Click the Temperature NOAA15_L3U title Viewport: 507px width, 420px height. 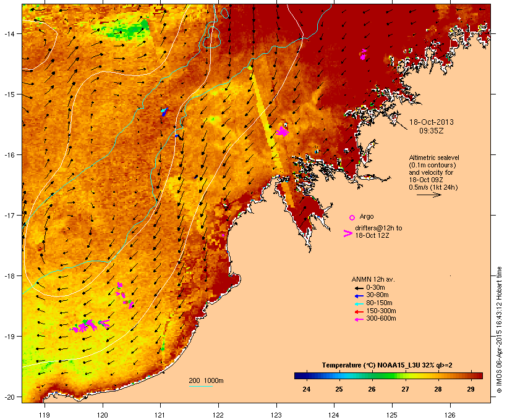[387, 365]
